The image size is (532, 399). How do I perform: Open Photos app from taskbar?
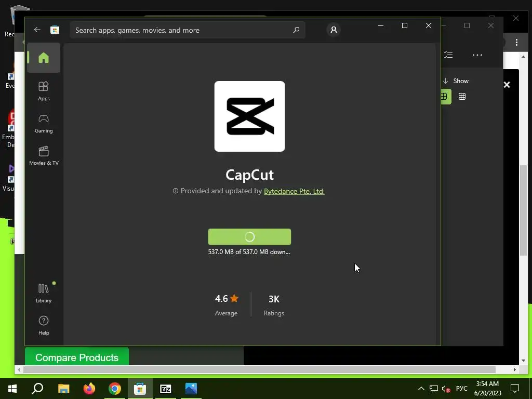point(191,389)
